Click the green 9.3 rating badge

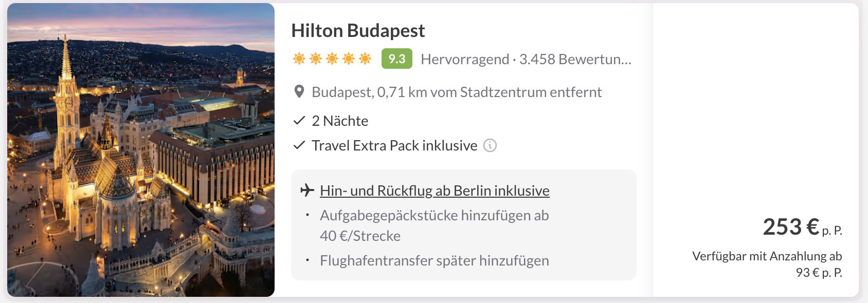coord(397,59)
